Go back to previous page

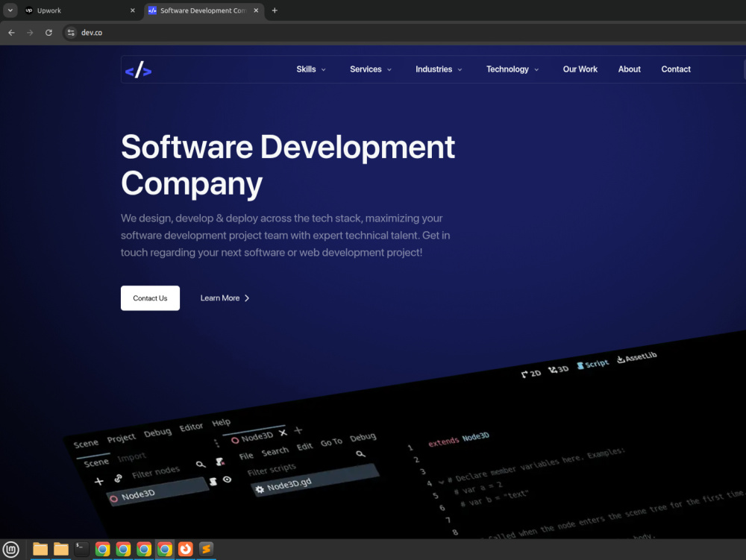(11, 33)
